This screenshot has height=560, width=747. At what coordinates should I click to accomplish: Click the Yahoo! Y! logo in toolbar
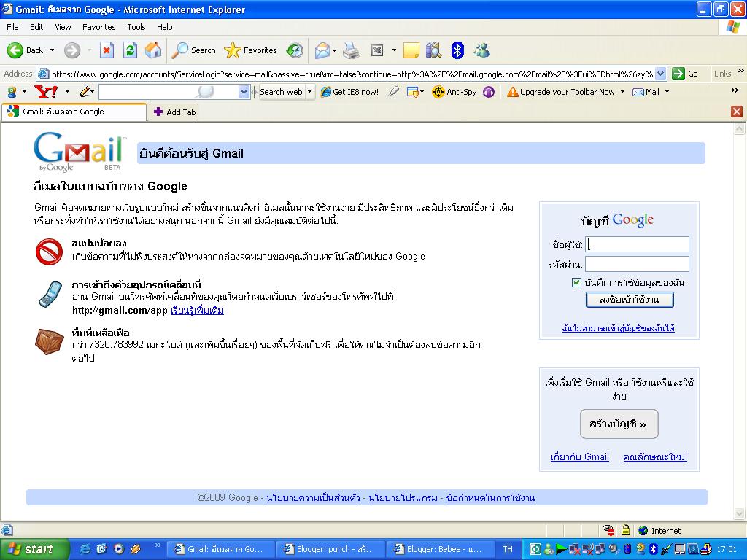(x=46, y=91)
